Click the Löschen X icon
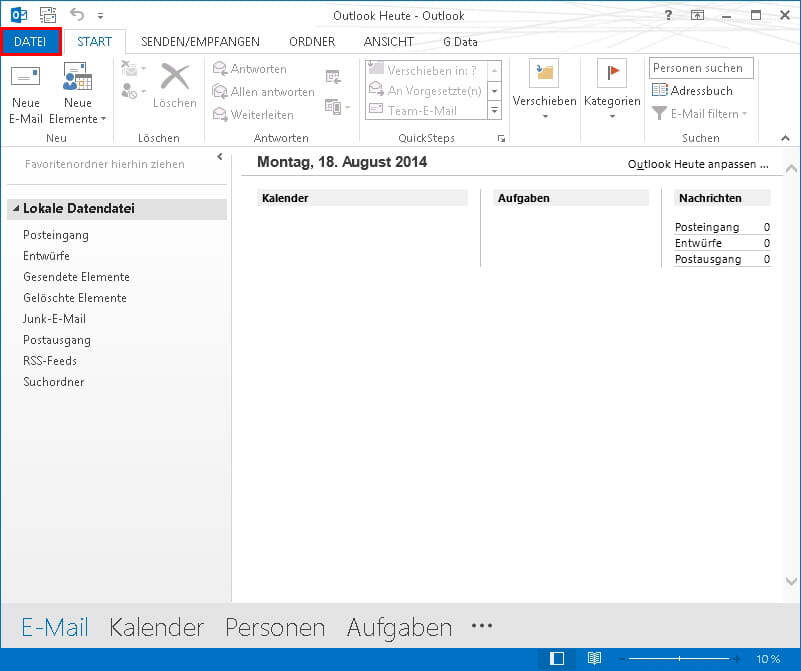The width and height of the screenshot is (801, 671). [x=175, y=76]
